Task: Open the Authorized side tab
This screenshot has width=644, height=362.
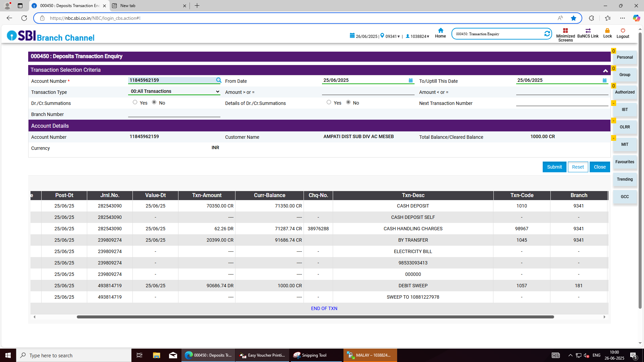Action: click(x=624, y=92)
